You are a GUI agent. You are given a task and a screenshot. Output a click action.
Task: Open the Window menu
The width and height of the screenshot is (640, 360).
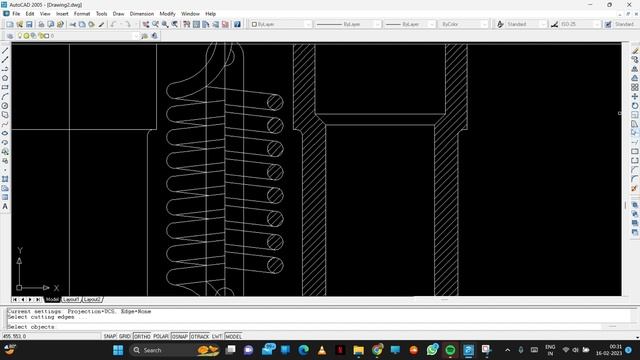click(x=190, y=14)
